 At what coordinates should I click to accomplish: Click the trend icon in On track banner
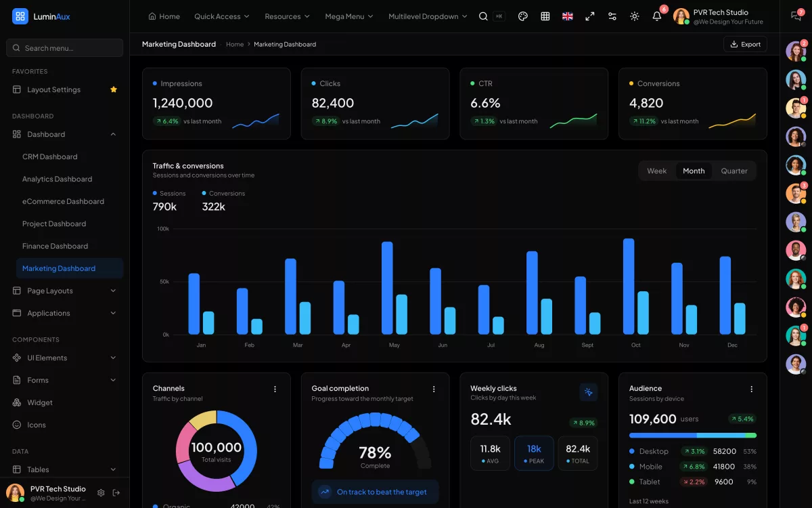click(325, 492)
